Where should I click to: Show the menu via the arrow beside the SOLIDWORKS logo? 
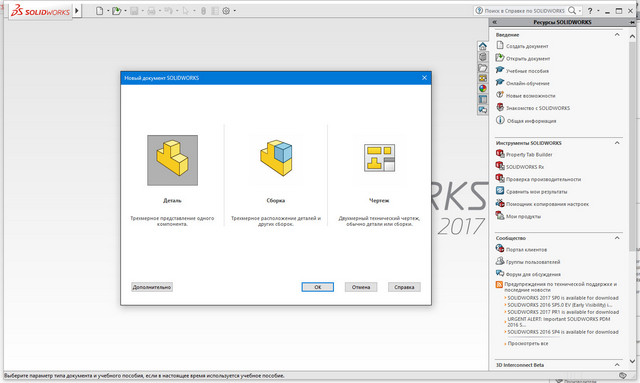click(77, 11)
